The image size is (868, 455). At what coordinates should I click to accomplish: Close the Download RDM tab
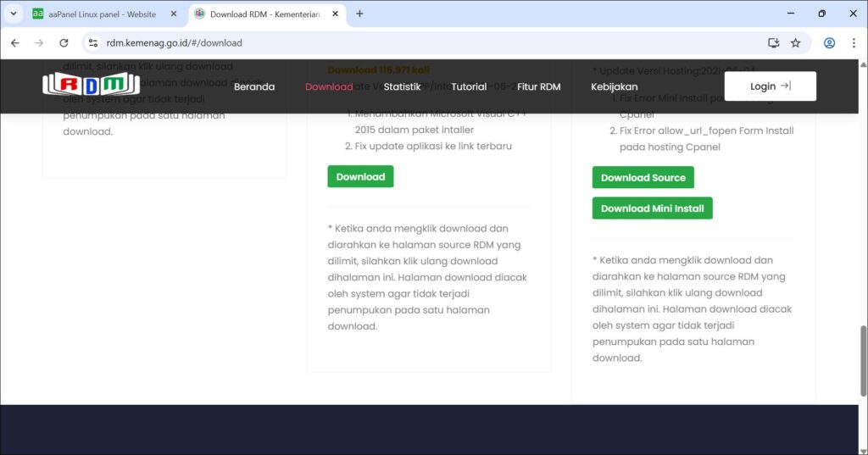335,14
